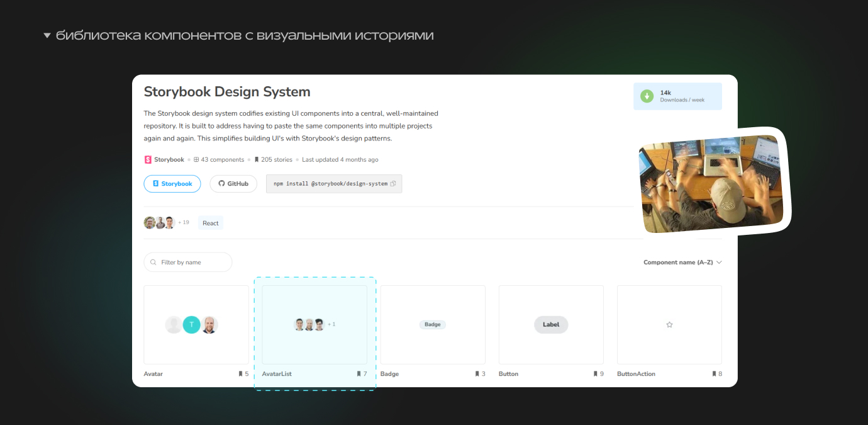This screenshot has height=425, width=868.
Task: Click the bookmark icon on Avatar card
Action: tap(240, 374)
